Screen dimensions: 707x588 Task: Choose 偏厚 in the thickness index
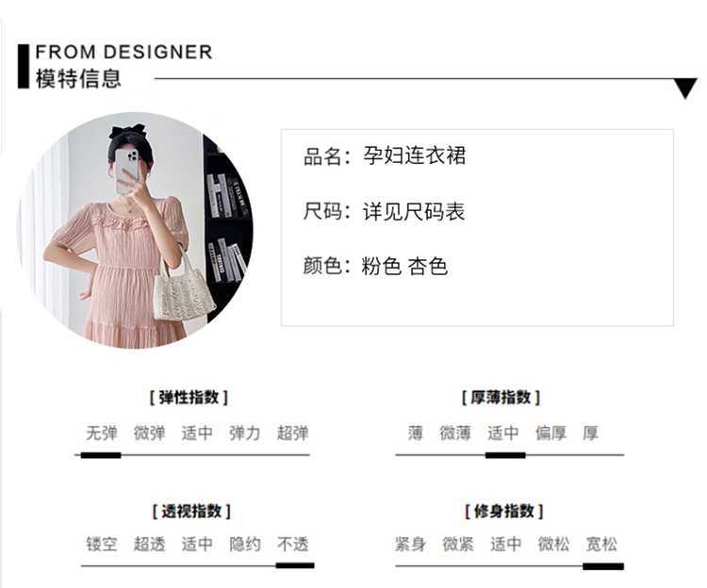(551, 433)
